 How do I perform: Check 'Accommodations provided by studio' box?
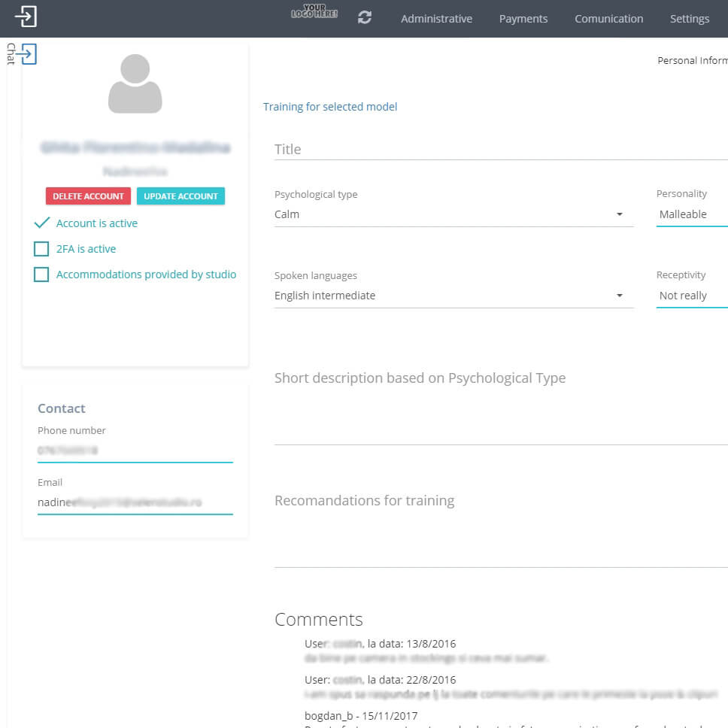pyautogui.click(x=41, y=275)
